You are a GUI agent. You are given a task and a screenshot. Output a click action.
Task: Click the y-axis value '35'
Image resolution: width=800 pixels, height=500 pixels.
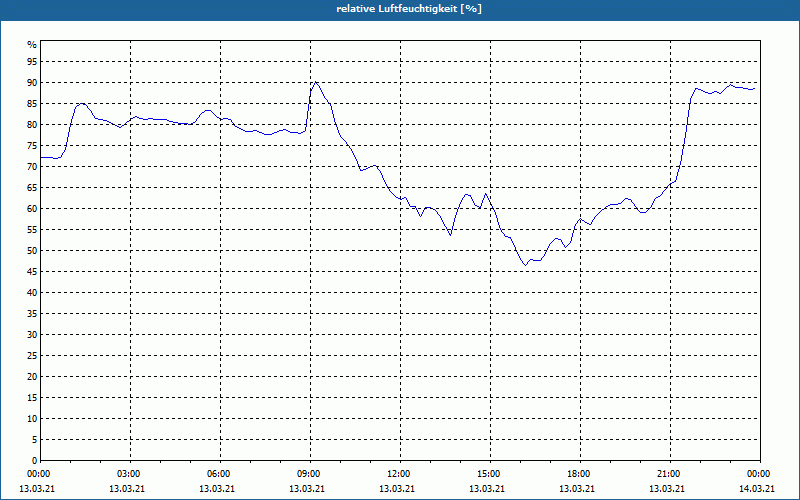tap(32, 314)
